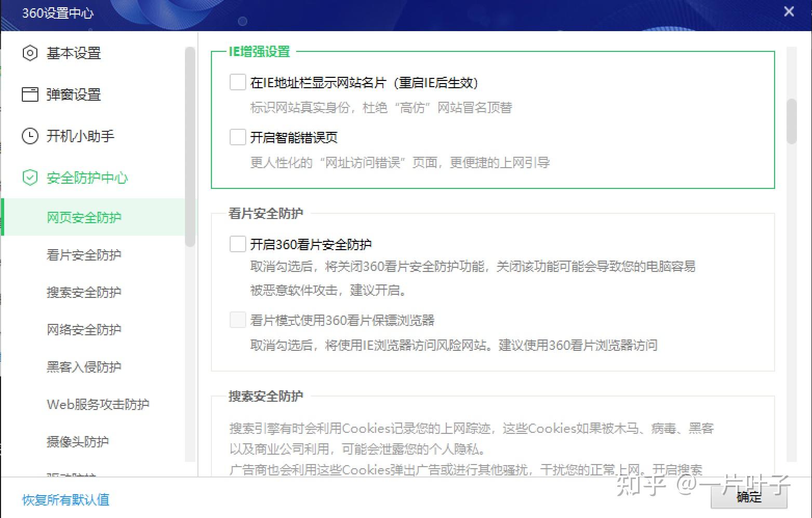Open Web服务攻击防护 settings
812x518 pixels.
[98, 404]
